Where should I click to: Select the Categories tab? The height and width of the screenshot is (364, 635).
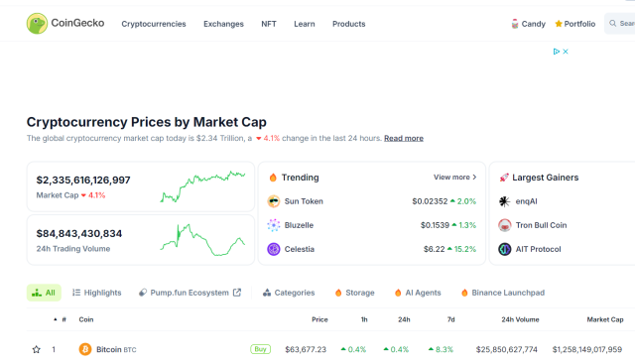pyautogui.click(x=289, y=293)
